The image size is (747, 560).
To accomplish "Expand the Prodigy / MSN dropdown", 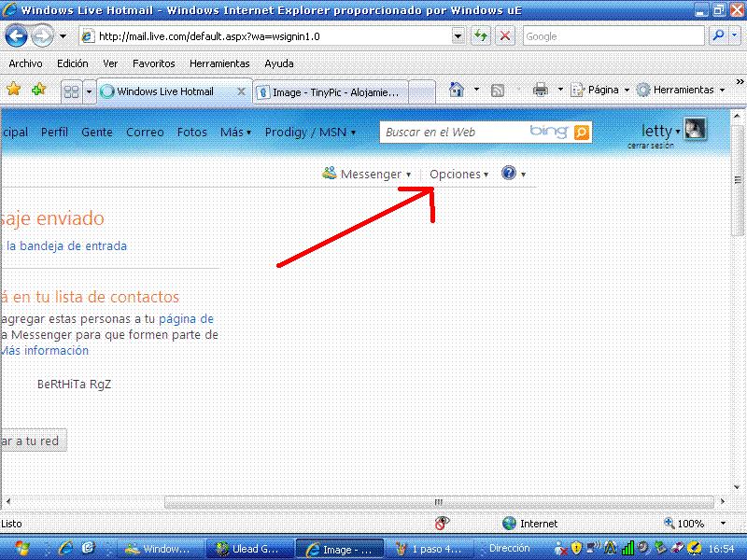I will pos(310,132).
